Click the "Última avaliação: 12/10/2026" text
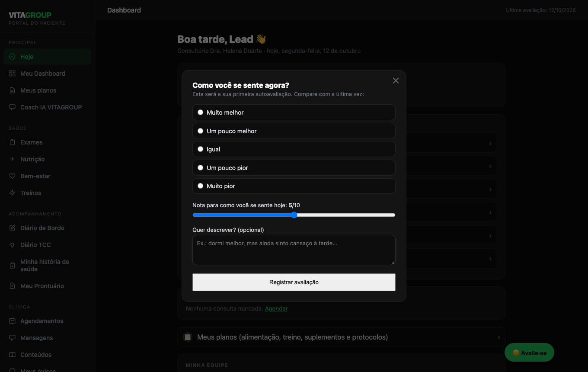The image size is (588, 372). tap(541, 10)
